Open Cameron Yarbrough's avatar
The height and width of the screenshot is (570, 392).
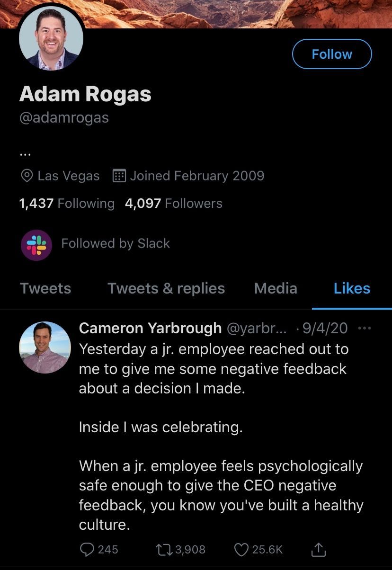45,348
